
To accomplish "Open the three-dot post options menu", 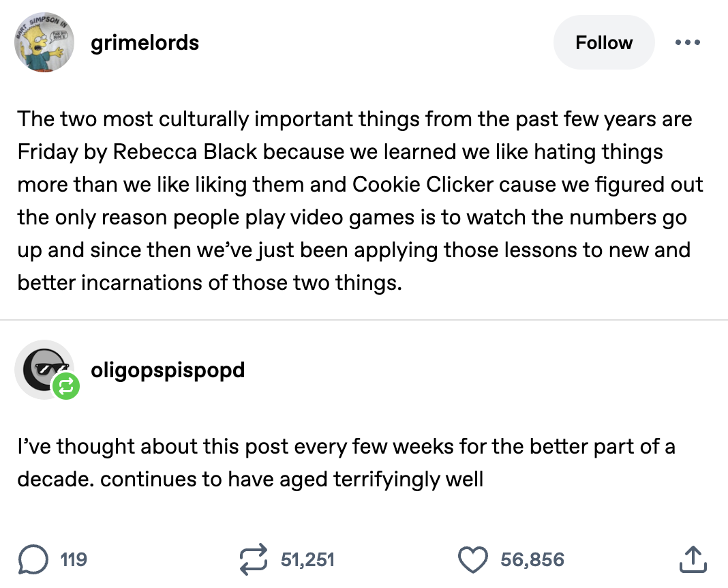I will pos(687,42).
